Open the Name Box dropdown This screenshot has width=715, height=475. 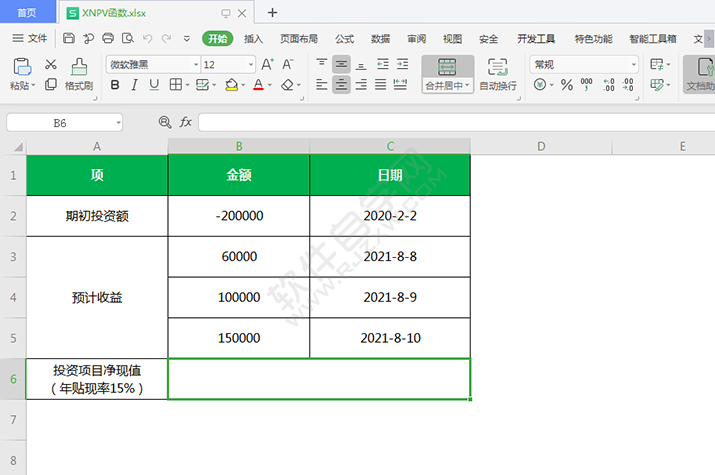[x=118, y=123]
